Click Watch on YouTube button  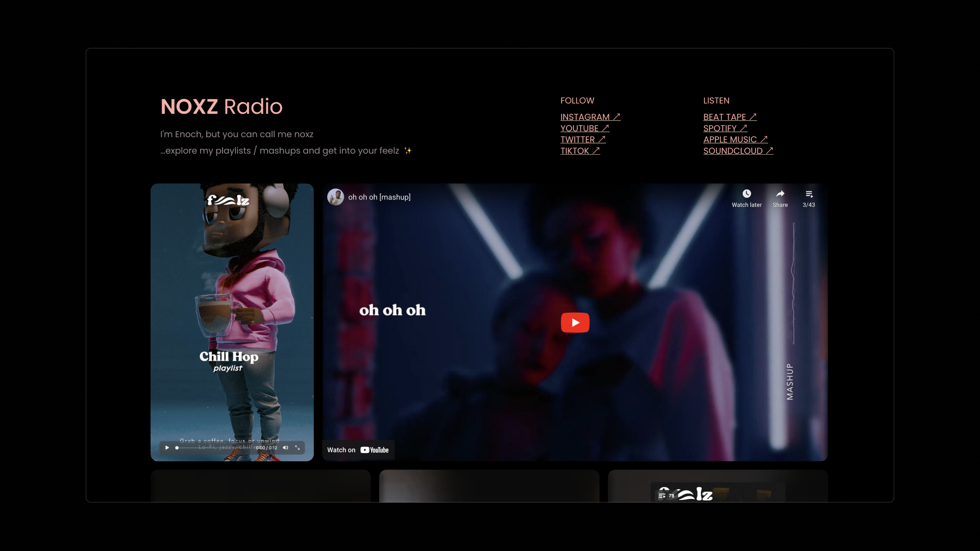[358, 450]
